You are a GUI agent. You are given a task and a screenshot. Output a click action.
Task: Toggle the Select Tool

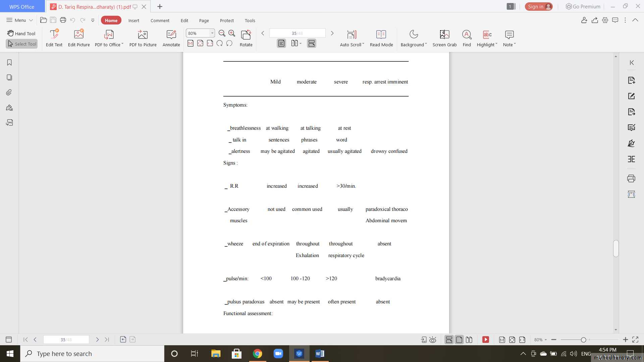click(x=22, y=44)
